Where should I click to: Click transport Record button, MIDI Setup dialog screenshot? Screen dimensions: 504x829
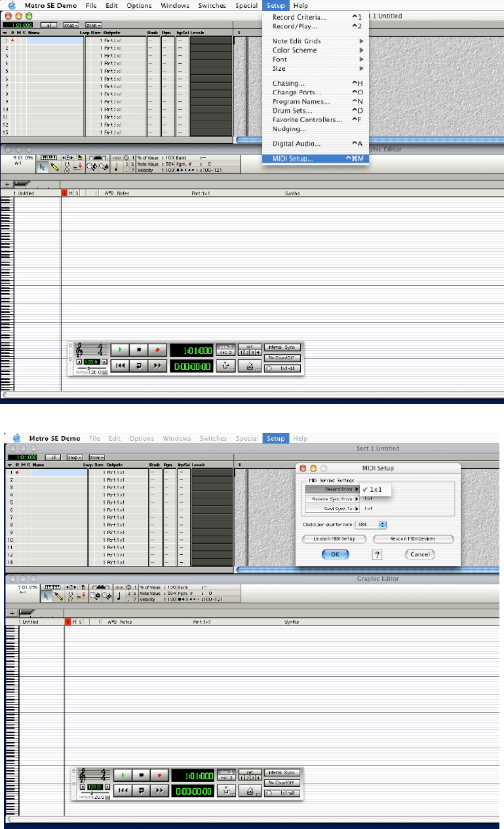[159, 775]
